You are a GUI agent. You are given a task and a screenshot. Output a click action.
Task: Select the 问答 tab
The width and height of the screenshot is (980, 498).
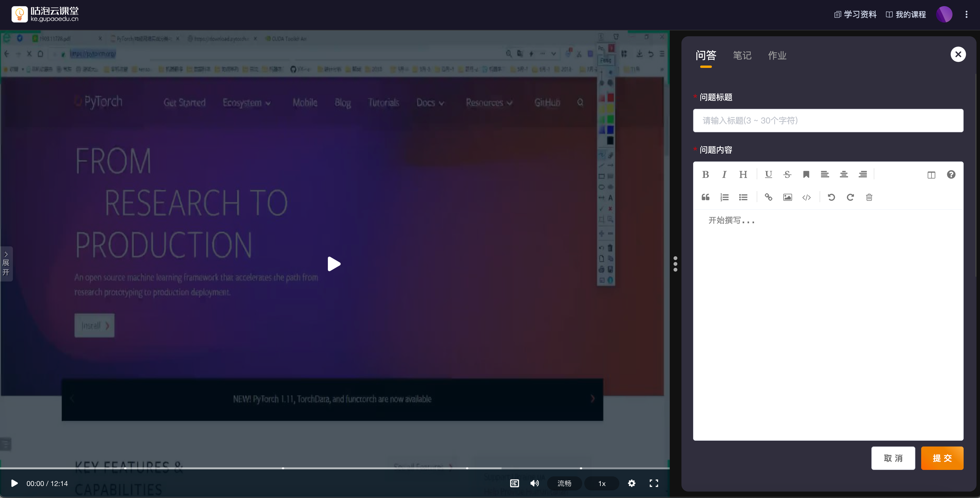pos(706,56)
